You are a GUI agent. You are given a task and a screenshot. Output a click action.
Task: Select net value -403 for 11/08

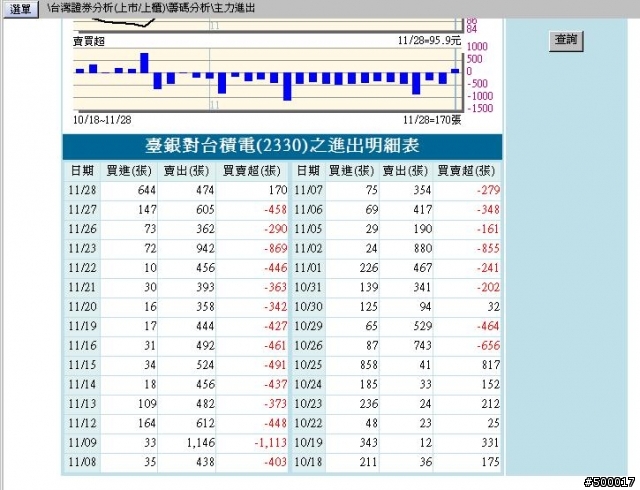275,462
